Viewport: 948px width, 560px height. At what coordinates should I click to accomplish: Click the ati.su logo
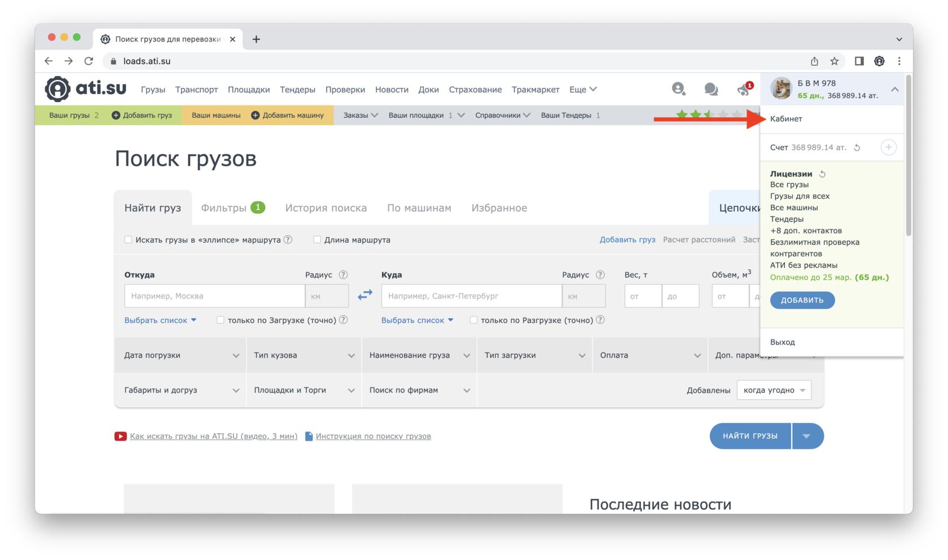click(86, 89)
